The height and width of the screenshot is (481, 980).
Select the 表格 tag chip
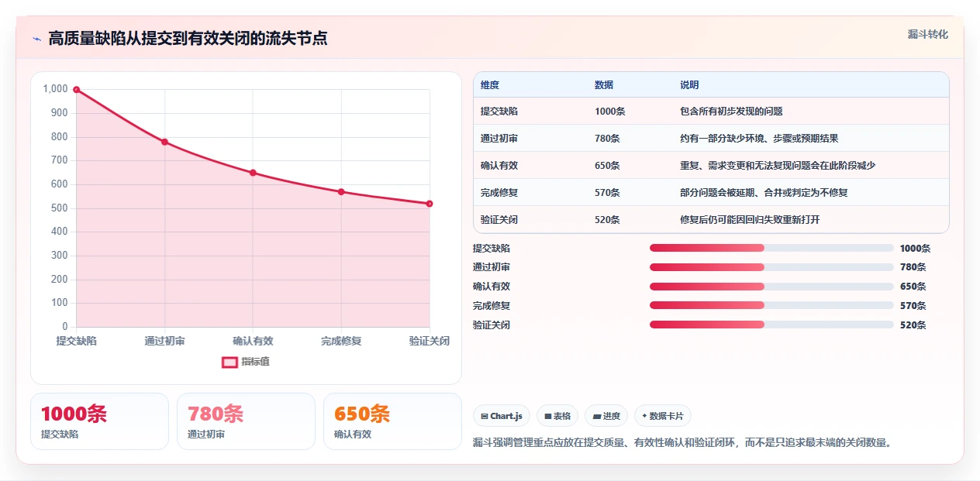[557, 416]
